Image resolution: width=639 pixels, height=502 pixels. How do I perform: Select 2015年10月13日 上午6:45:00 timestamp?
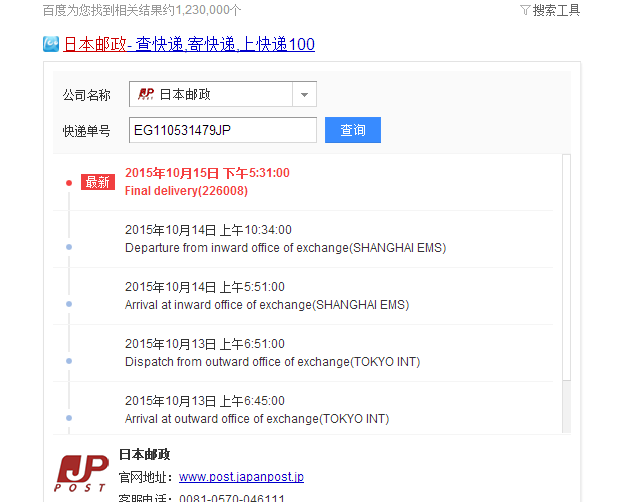[x=205, y=401]
